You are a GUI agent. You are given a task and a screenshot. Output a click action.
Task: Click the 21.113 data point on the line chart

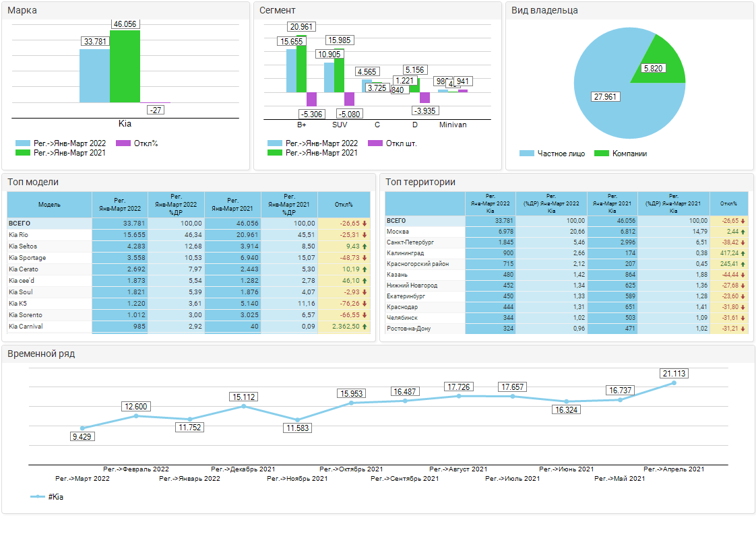click(674, 383)
